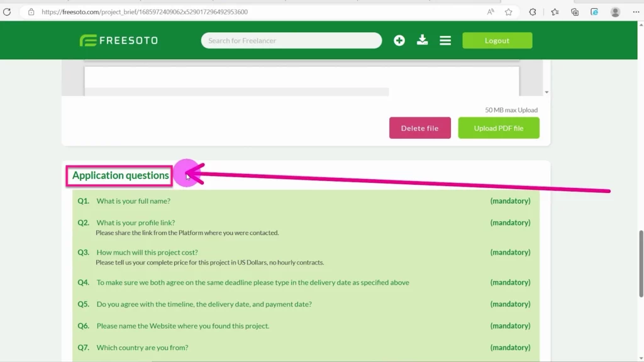
Task: Click the '50 MB max Upload' note
Action: pos(511,110)
